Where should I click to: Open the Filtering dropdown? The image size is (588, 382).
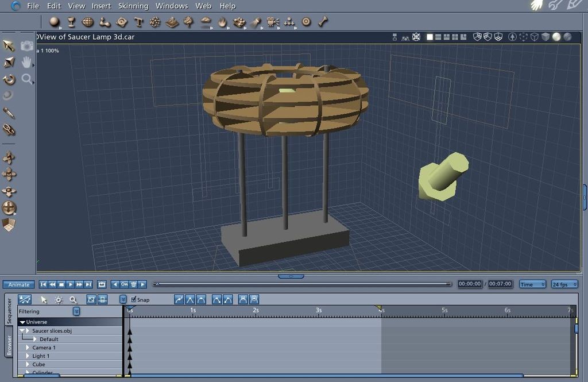[76, 311]
